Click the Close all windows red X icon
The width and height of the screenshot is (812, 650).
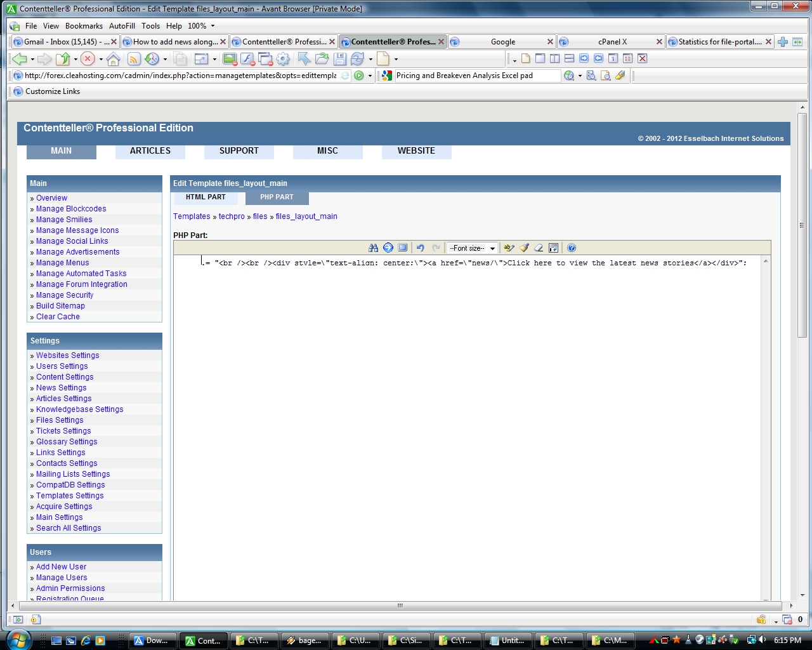pyautogui.click(x=642, y=58)
